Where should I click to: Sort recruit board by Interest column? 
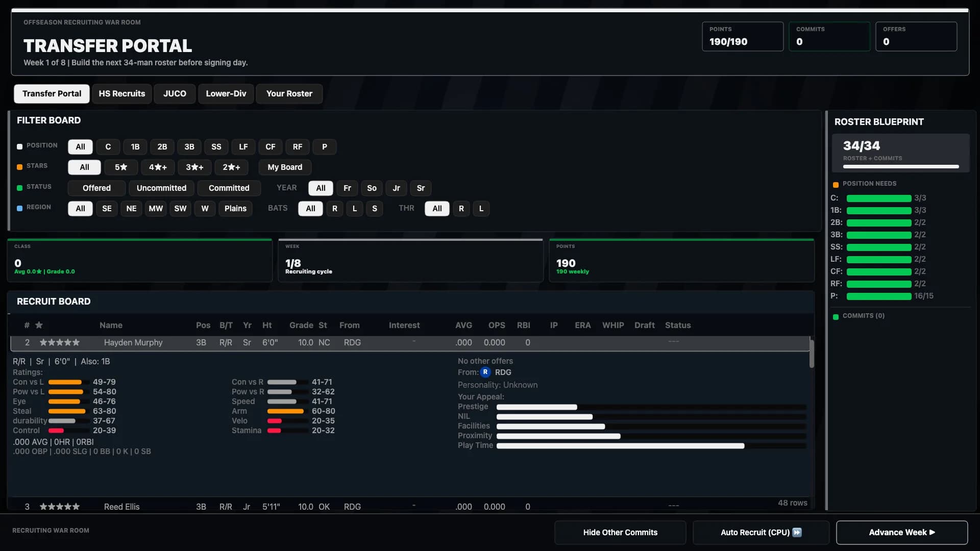point(404,325)
